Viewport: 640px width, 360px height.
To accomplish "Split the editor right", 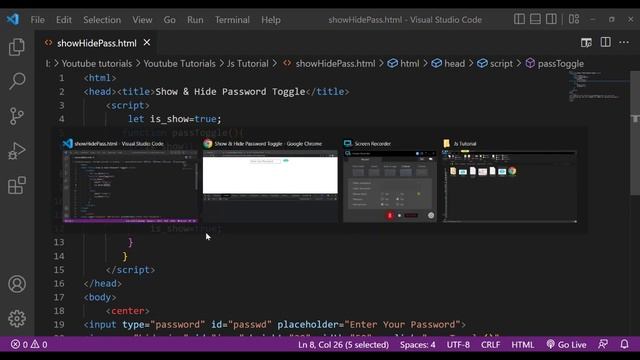I will 605,42.
